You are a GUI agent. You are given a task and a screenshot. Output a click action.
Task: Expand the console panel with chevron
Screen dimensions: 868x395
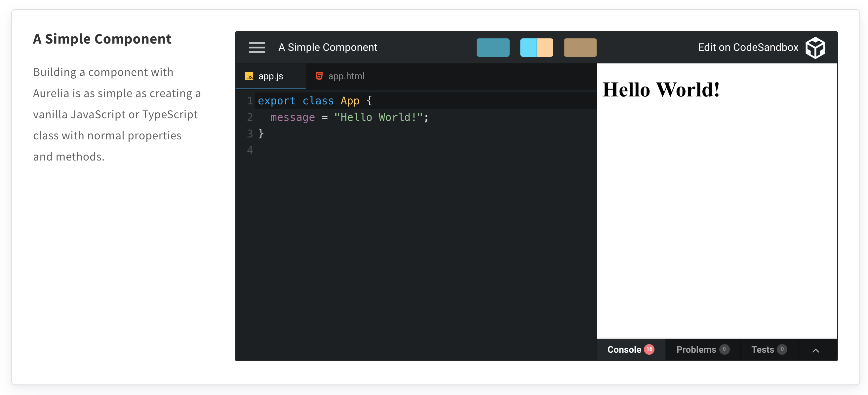(x=815, y=350)
